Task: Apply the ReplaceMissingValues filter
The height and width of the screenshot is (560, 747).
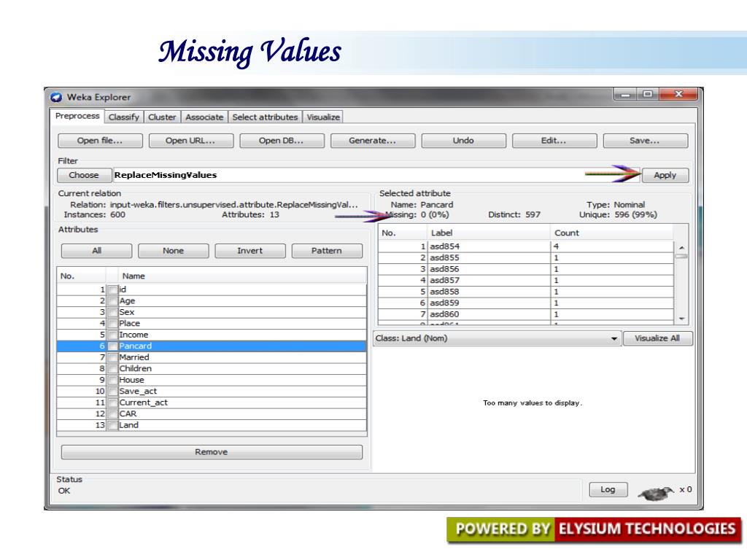Action: tap(665, 175)
